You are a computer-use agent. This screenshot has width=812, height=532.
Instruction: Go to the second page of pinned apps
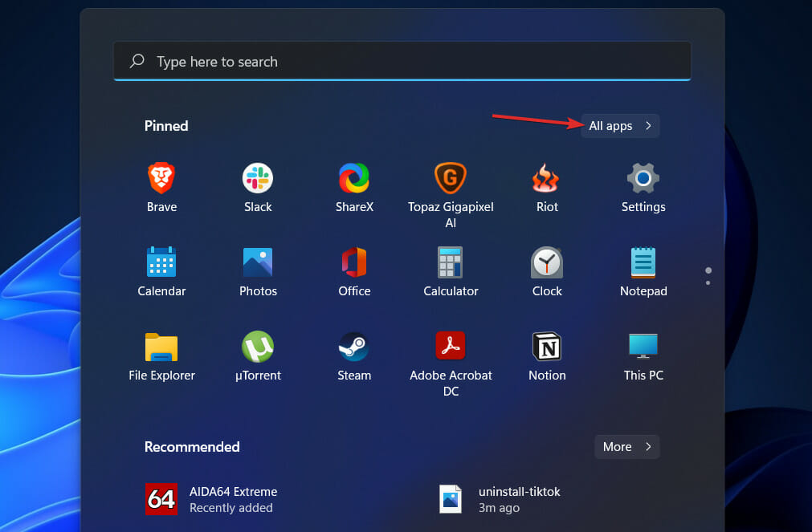point(708,283)
